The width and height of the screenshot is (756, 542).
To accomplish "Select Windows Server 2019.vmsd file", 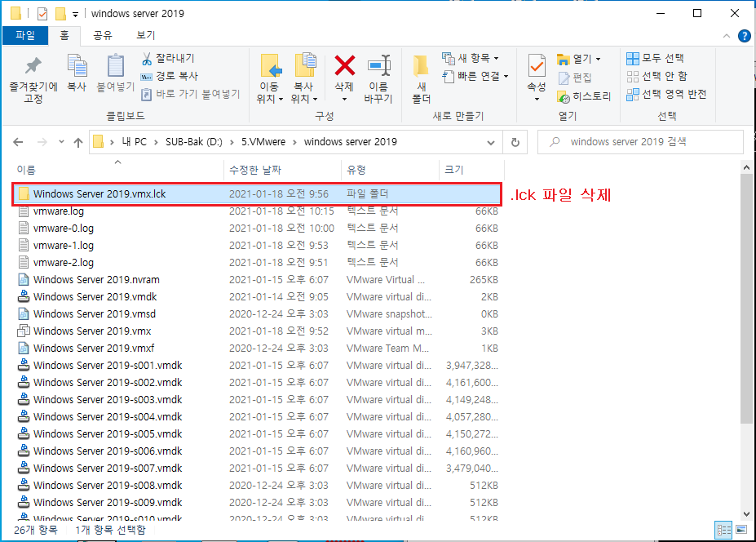I will [257, 314].
